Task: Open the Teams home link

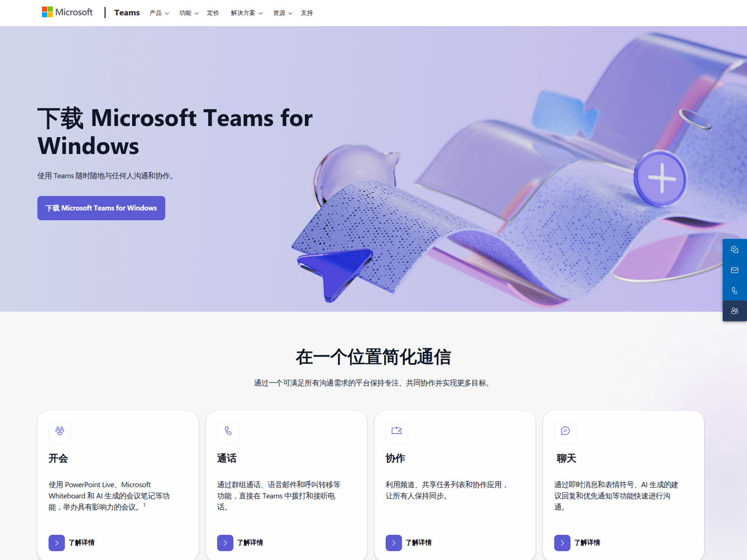Action: [x=127, y=13]
